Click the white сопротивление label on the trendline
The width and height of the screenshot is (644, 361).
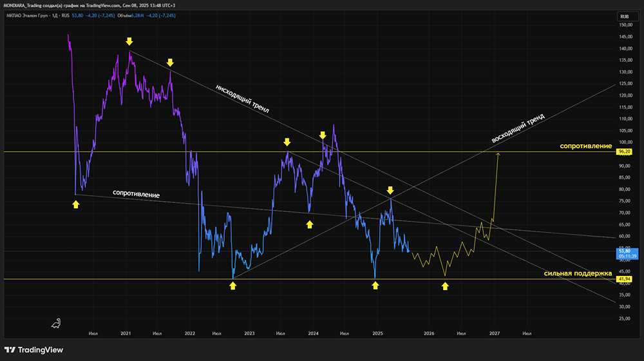coord(136,193)
